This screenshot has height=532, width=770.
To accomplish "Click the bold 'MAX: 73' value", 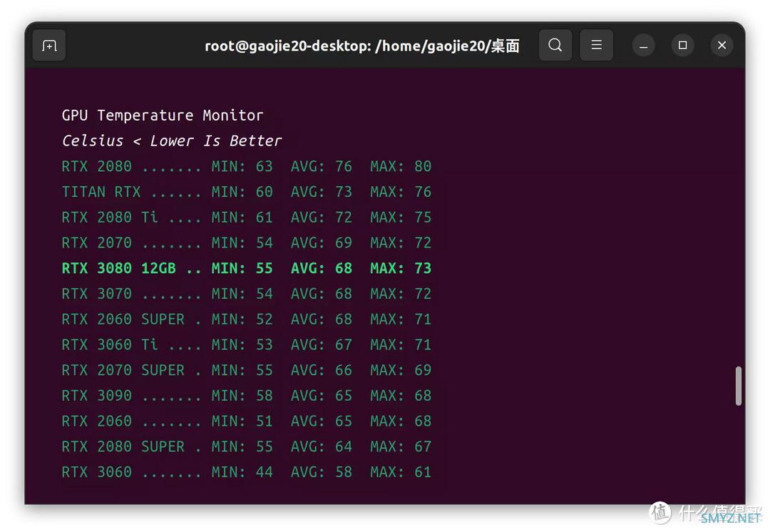I will point(401,268).
